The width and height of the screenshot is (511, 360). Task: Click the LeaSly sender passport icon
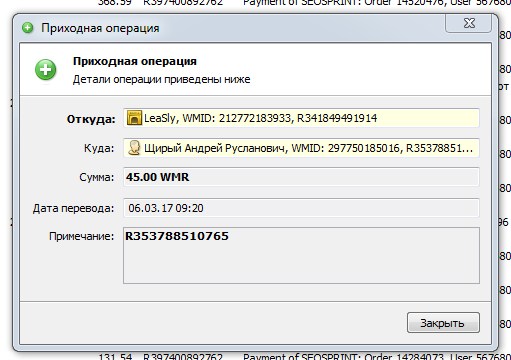(134, 118)
